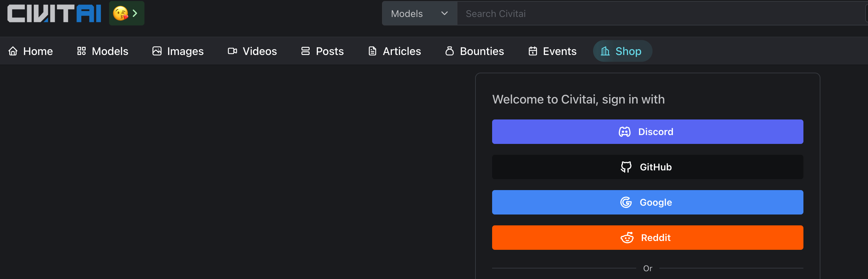This screenshot has width=868, height=279.
Task: Click the Civitai logo
Action: 54,14
